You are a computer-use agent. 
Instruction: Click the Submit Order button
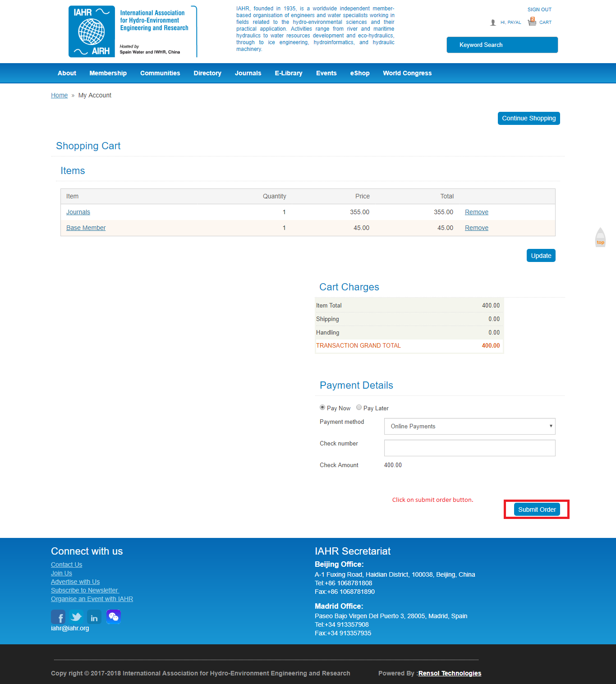point(537,510)
